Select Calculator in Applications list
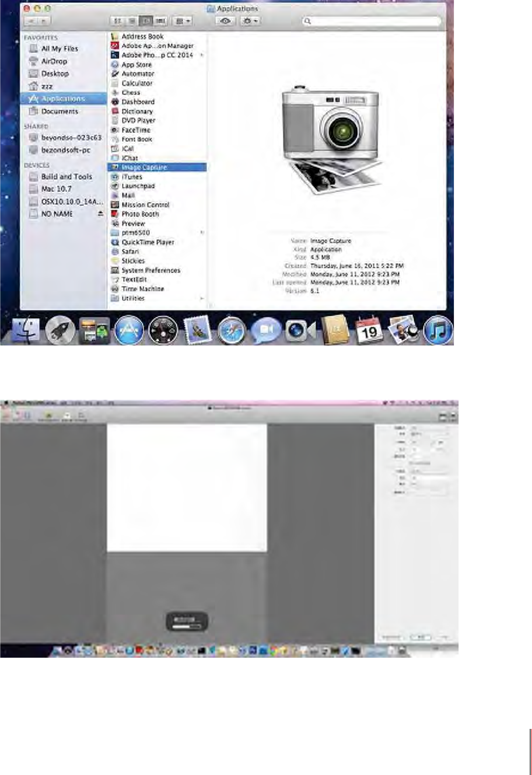 [x=137, y=83]
